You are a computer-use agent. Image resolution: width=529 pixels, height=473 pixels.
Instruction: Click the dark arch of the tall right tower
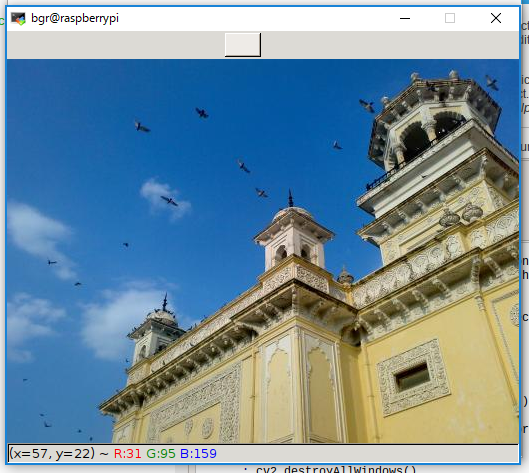click(415, 141)
